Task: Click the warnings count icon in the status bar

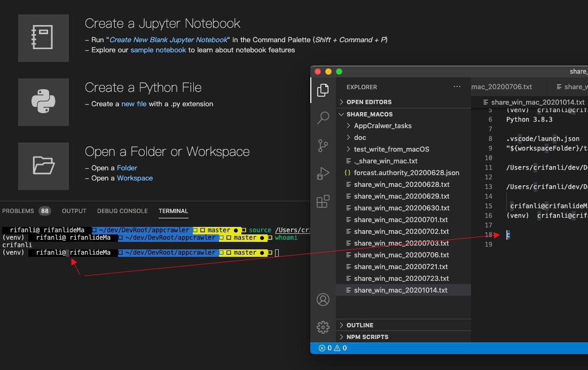Action: (x=337, y=348)
